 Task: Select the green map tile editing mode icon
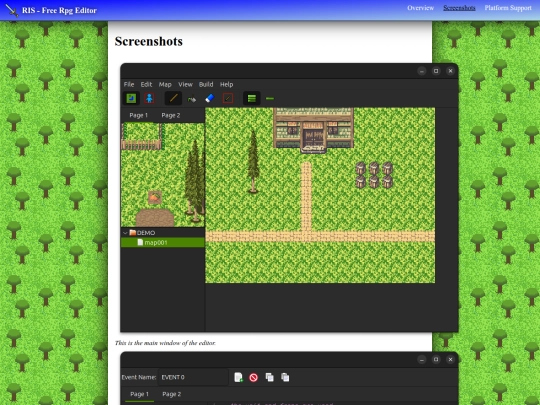pyautogui.click(x=131, y=98)
